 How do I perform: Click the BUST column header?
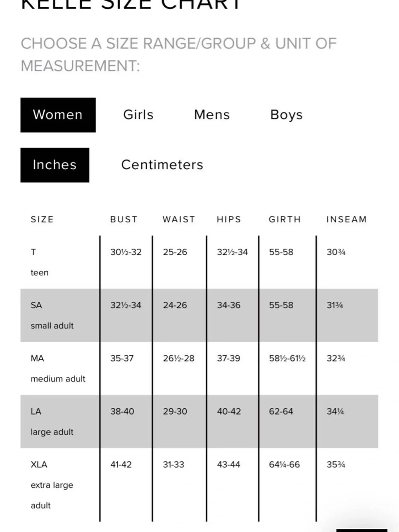coord(124,220)
